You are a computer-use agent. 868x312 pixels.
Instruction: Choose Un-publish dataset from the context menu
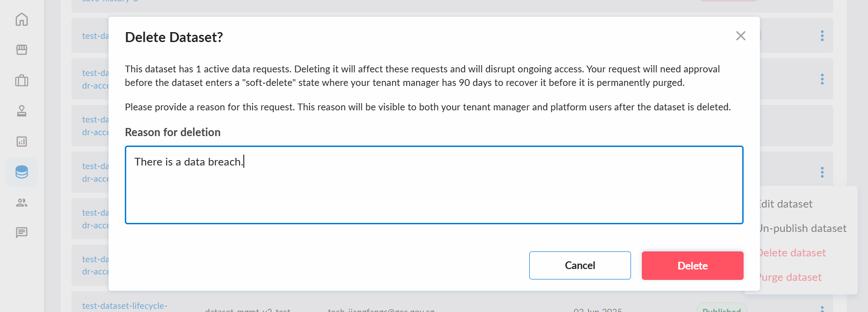point(803,228)
